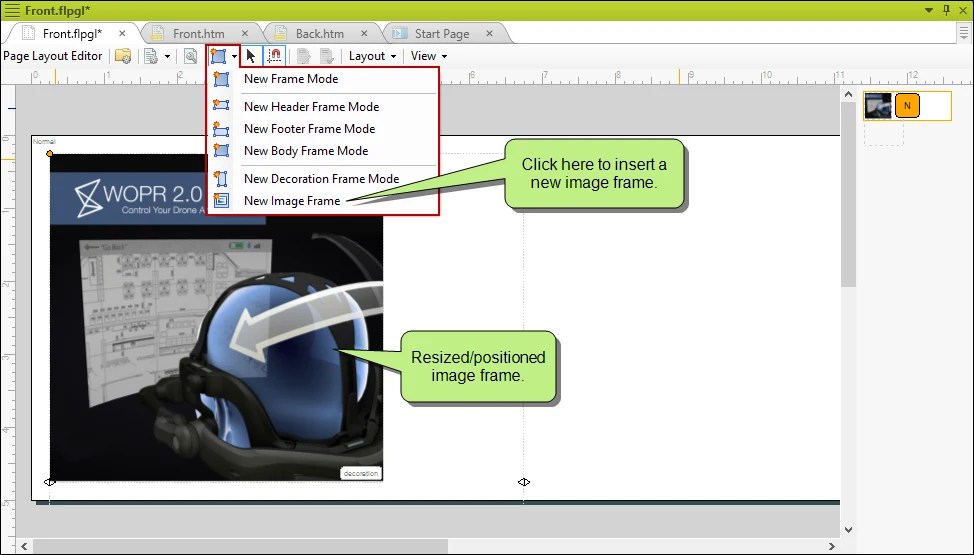Select the arrow pointer selection tool
This screenshot has height=555, width=974.
pos(250,56)
